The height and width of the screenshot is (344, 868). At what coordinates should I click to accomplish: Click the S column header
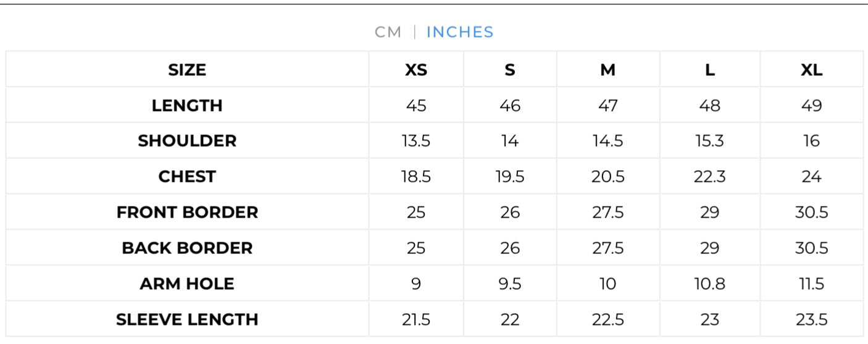[x=510, y=70]
